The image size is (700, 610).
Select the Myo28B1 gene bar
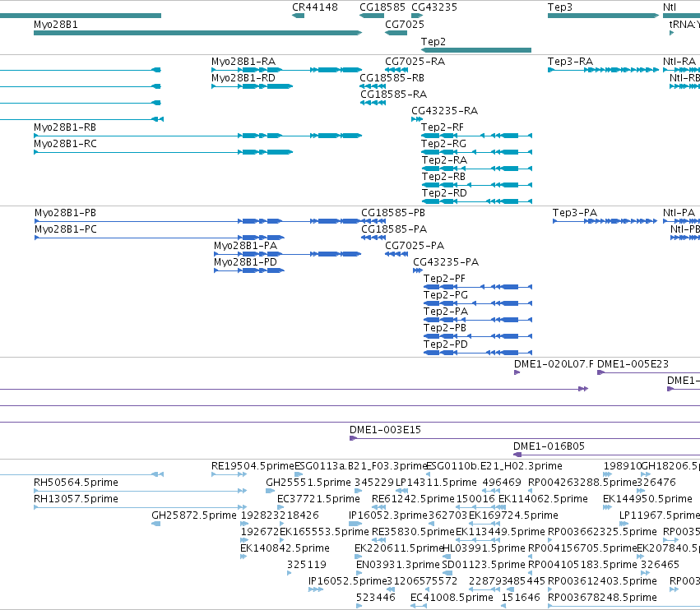(x=197, y=33)
